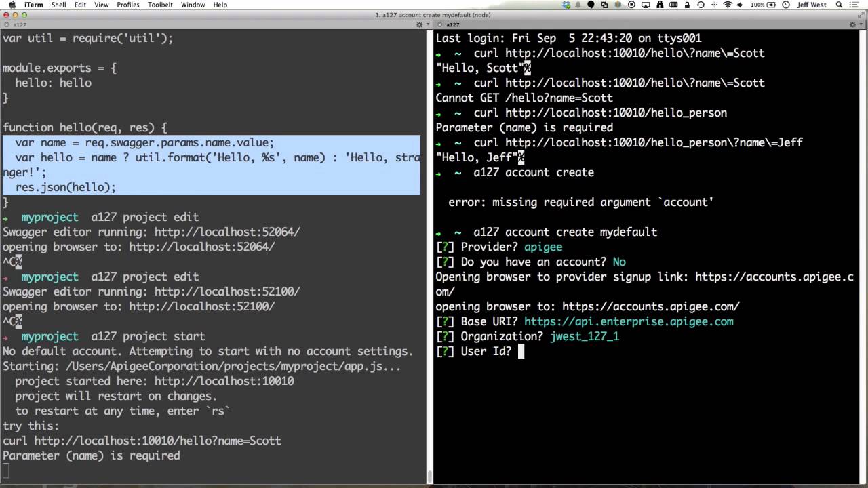Screen dimensions: 868x488
Task: Click the clock menu bar icon
Action: tap(785, 5)
